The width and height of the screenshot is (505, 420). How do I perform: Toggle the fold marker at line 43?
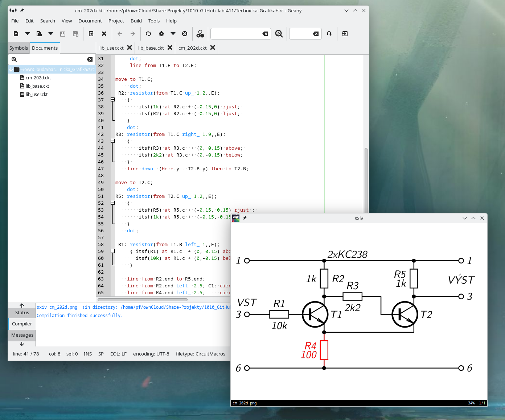(112, 141)
